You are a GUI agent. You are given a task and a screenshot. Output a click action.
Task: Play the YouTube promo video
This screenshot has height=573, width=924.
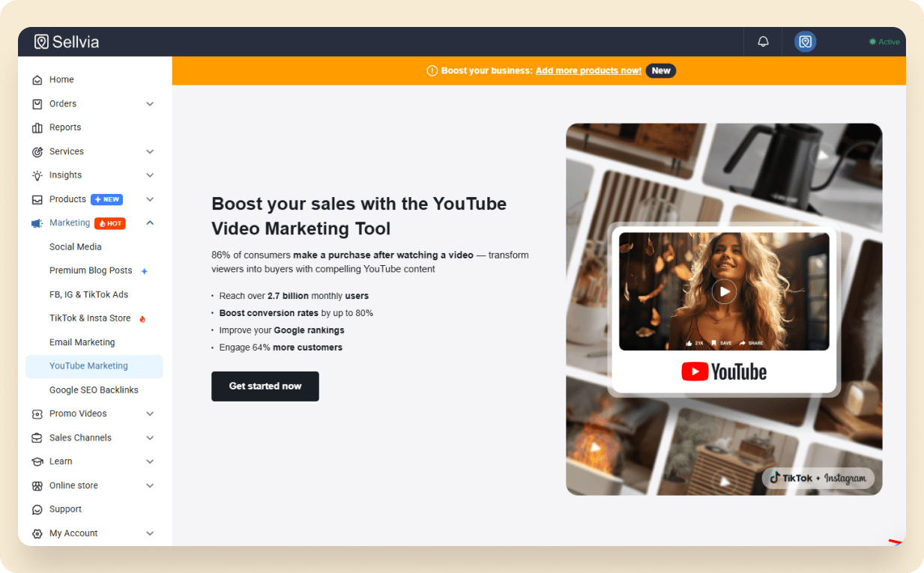click(723, 291)
